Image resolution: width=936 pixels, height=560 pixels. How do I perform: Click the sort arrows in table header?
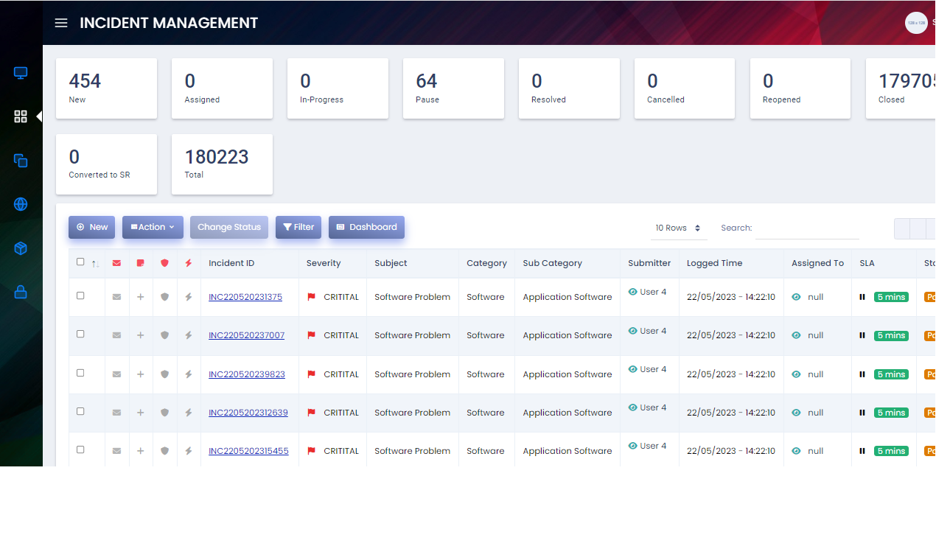click(x=95, y=264)
